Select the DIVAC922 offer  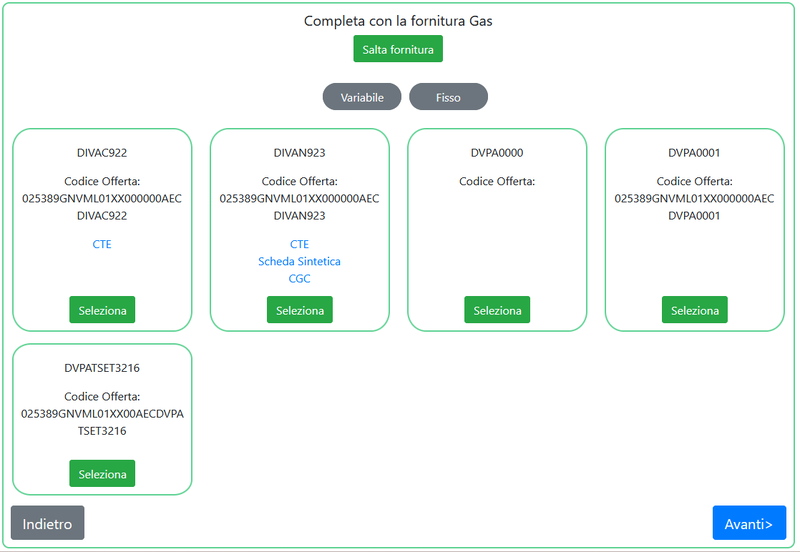point(102,310)
